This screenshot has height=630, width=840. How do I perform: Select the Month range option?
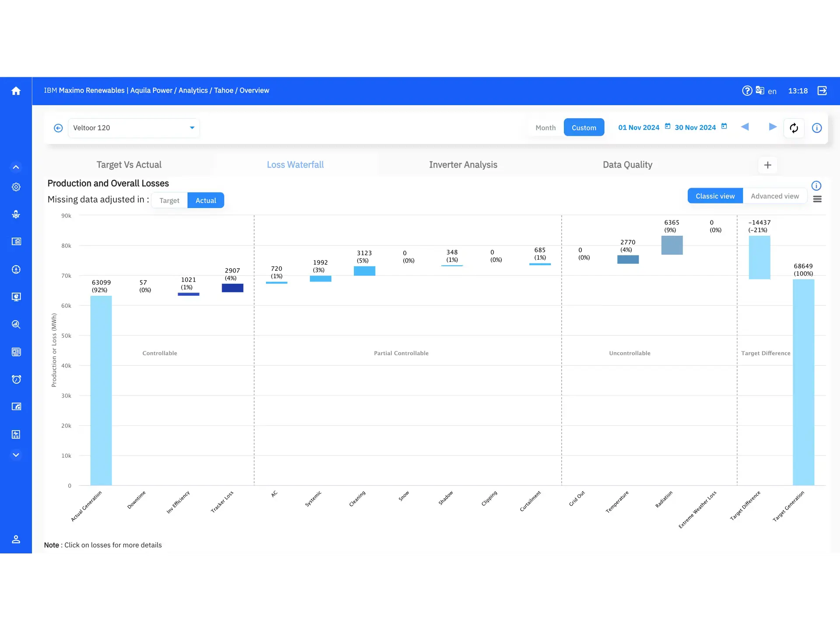coord(545,128)
